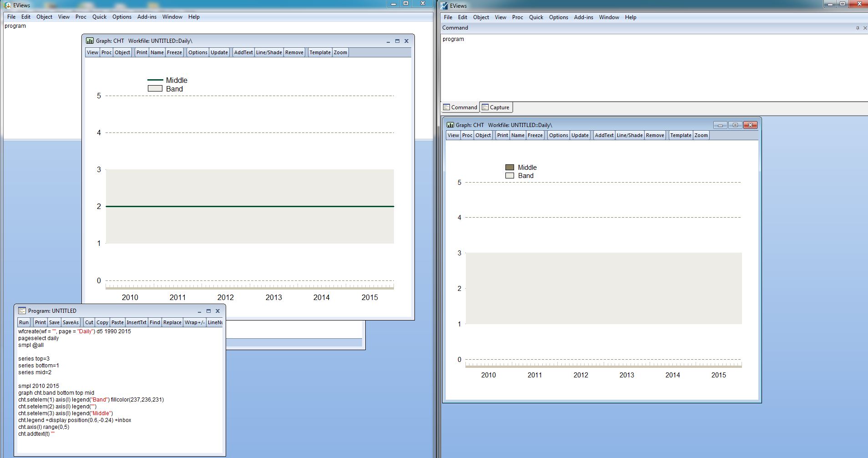Maximize the left CHT graph window
The height and width of the screenshot is (458, 868).
pos(397,41)
